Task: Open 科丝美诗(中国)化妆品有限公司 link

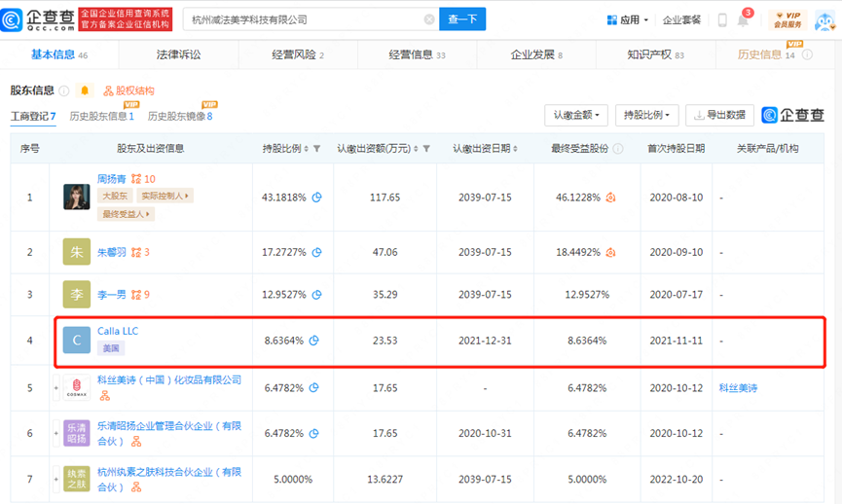Action: pos(169,380)
